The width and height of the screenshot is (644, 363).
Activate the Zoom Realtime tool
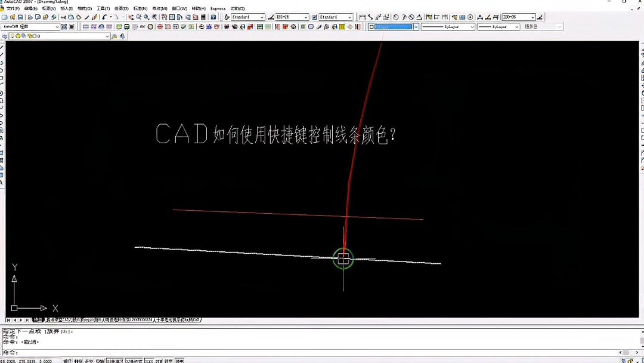click(x=139, y=17)
